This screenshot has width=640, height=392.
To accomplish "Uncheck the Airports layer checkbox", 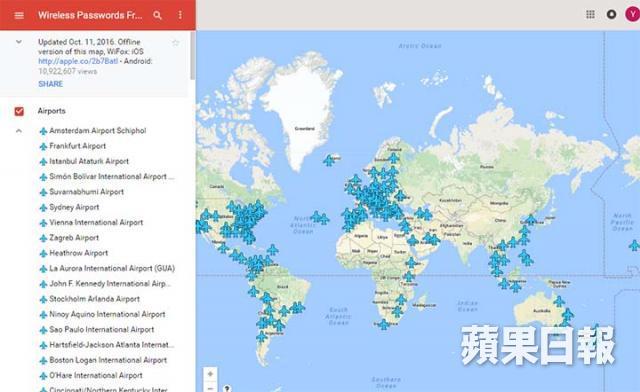I will [19, 111].
